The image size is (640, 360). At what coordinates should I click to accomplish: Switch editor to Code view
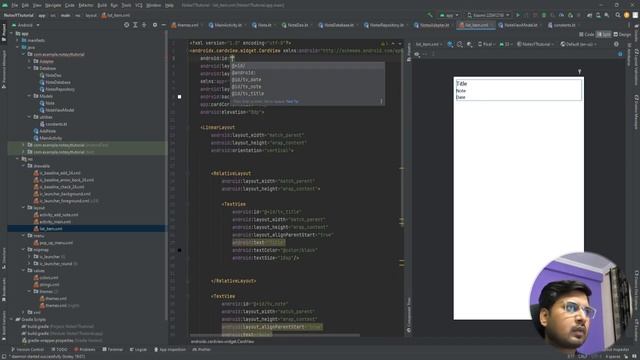(x=587, y=35)
